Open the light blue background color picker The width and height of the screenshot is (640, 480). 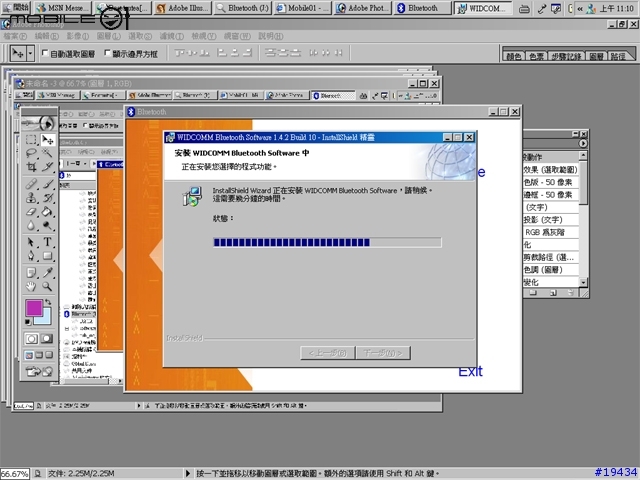click(x=45, y=318)
